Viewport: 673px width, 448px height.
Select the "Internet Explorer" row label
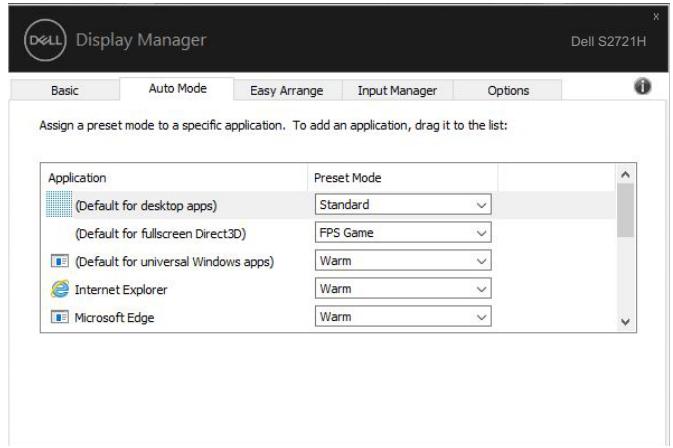coord(121,290)
